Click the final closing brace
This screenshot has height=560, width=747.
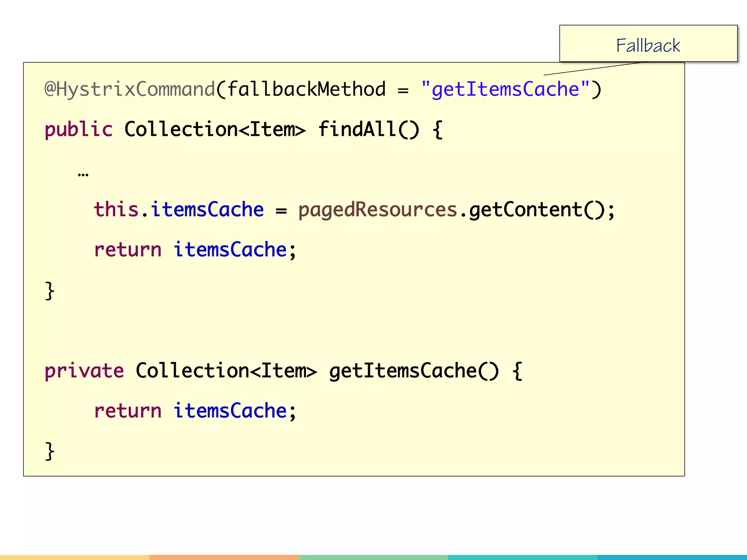50,451
